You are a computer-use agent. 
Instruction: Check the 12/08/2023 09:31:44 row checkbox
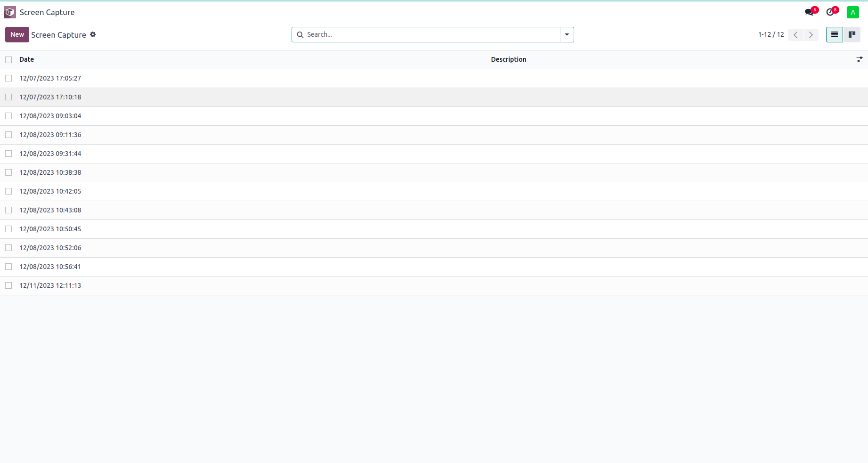coord(8,154)
